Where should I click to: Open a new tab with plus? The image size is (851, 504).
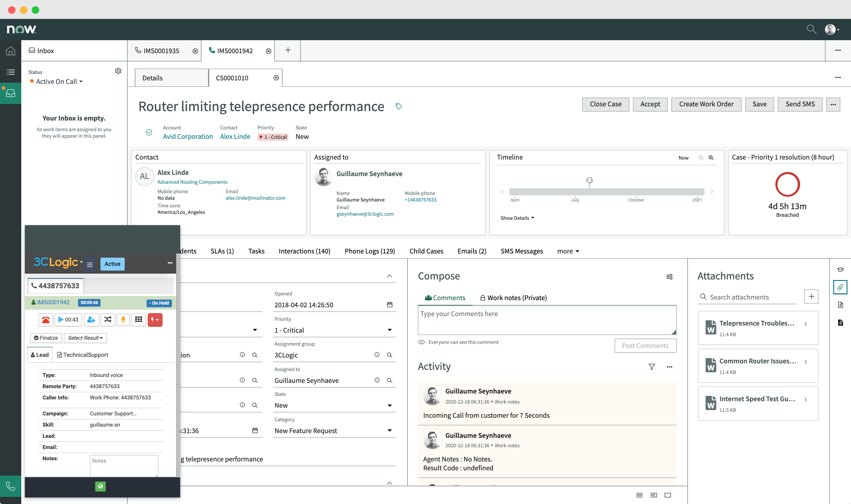point(288,50)
